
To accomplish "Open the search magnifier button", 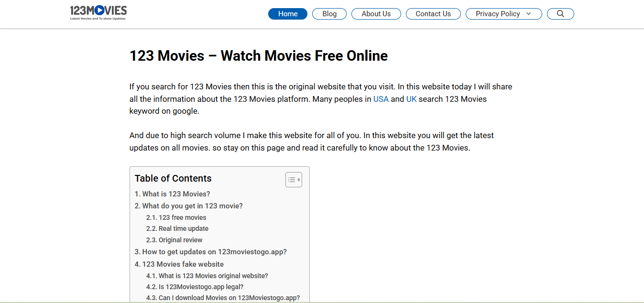I will (560, 14).
